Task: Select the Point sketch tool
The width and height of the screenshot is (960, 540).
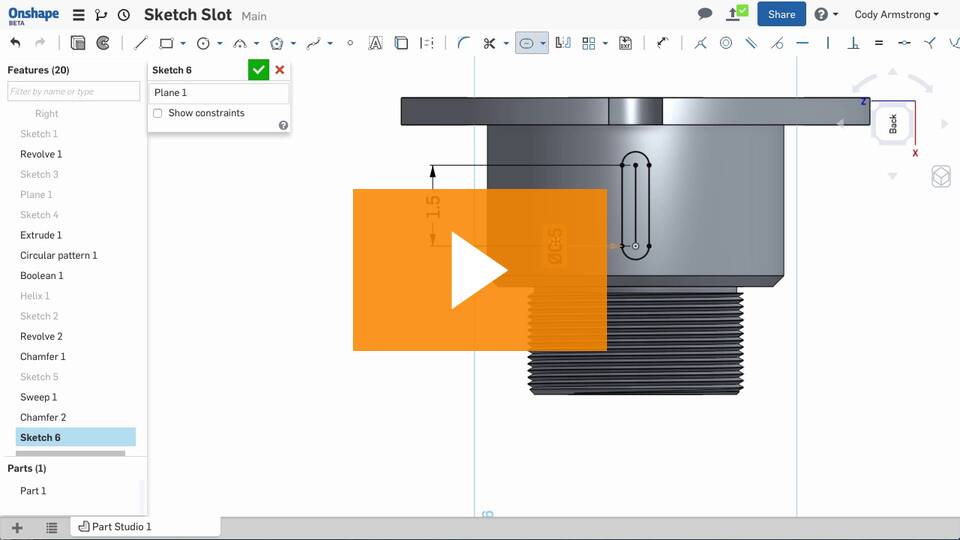Action: click(x=350, y=43)
